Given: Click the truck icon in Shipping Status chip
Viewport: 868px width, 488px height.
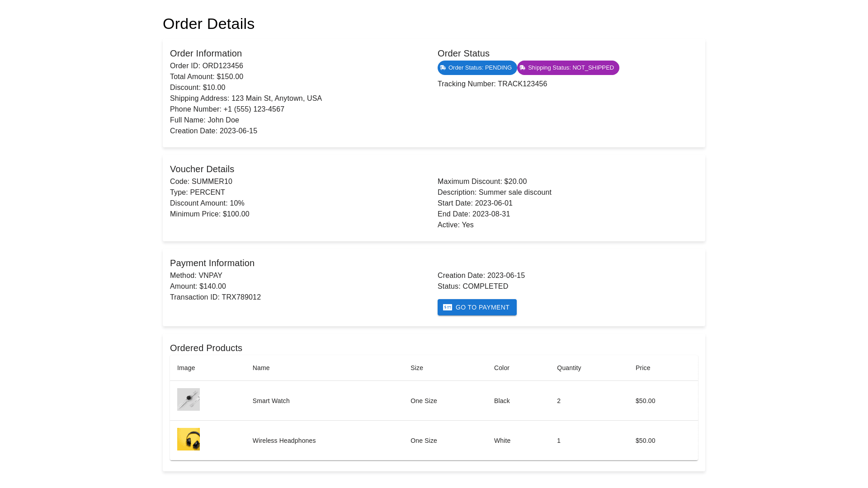Looking at the screenshot, I should [523, 68].
